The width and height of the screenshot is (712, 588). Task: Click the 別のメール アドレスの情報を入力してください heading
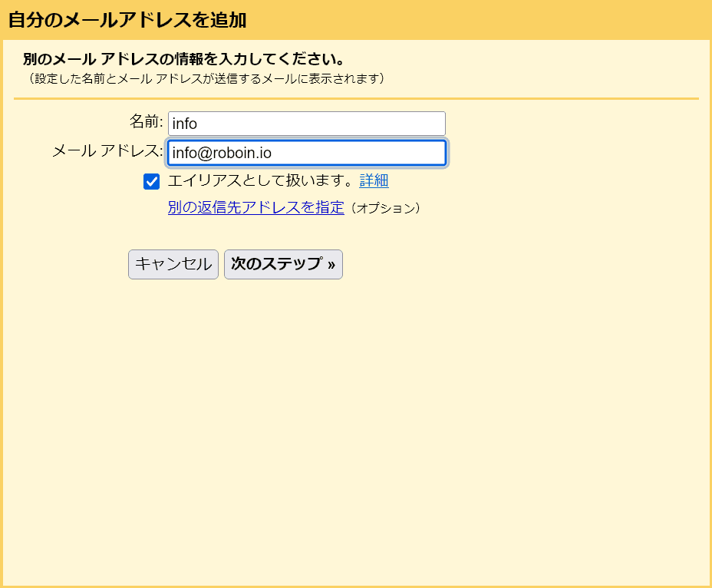tap(184, 58)
